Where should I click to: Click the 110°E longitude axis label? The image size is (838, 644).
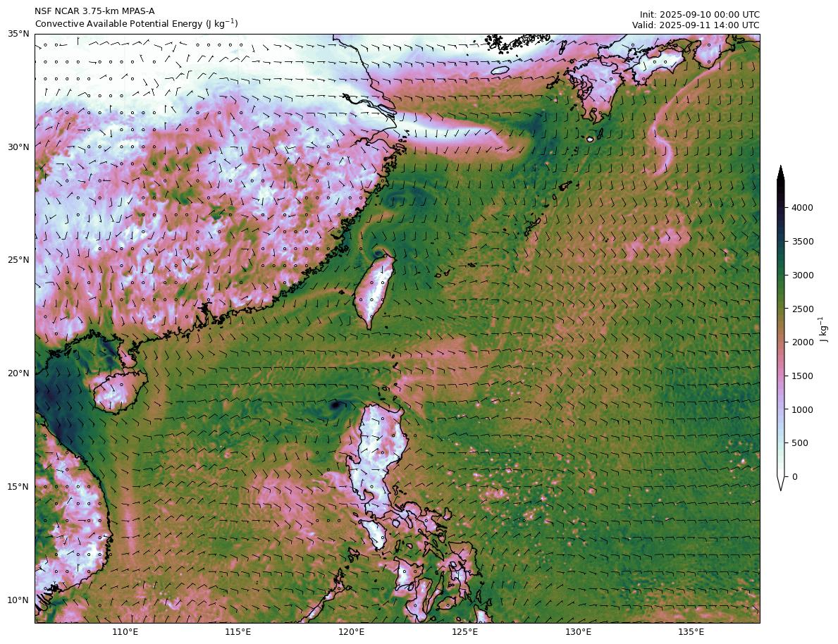(125, 631)
